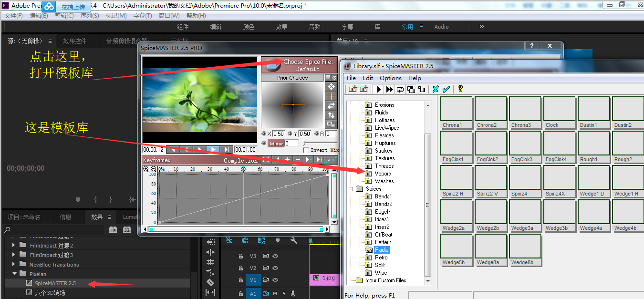Click the blue X cancel icon in Library
644x299 pixels.
[436, 89]
